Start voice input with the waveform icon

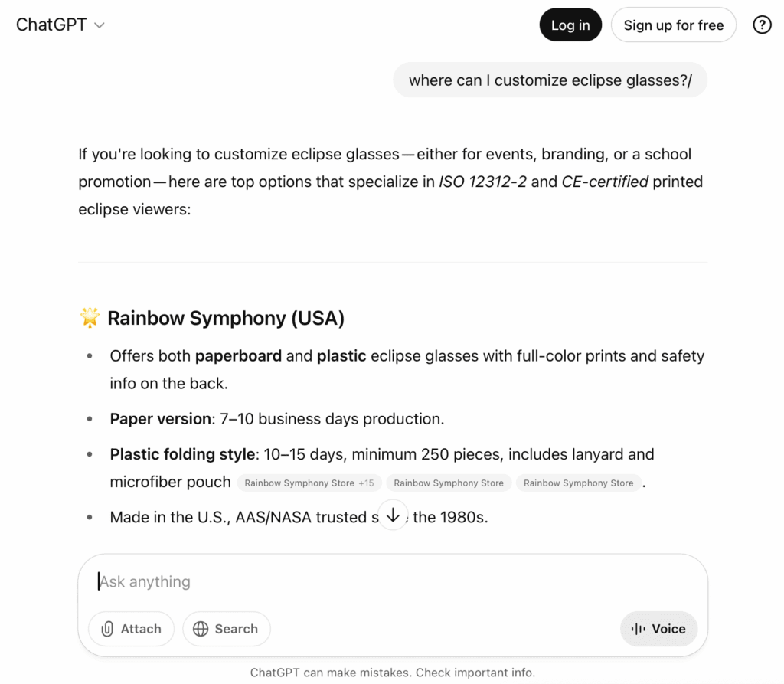pyautogui.click(x=638, y=629)
